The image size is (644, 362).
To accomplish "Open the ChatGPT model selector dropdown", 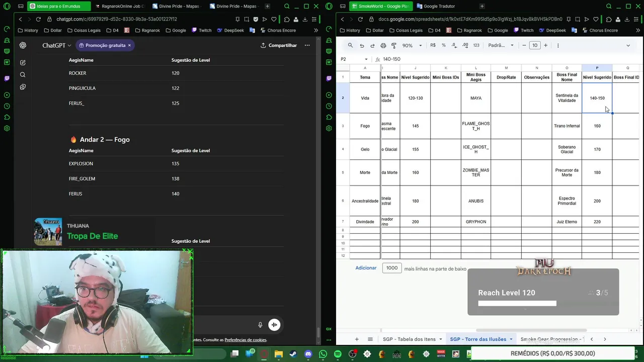I will (56, 45).
